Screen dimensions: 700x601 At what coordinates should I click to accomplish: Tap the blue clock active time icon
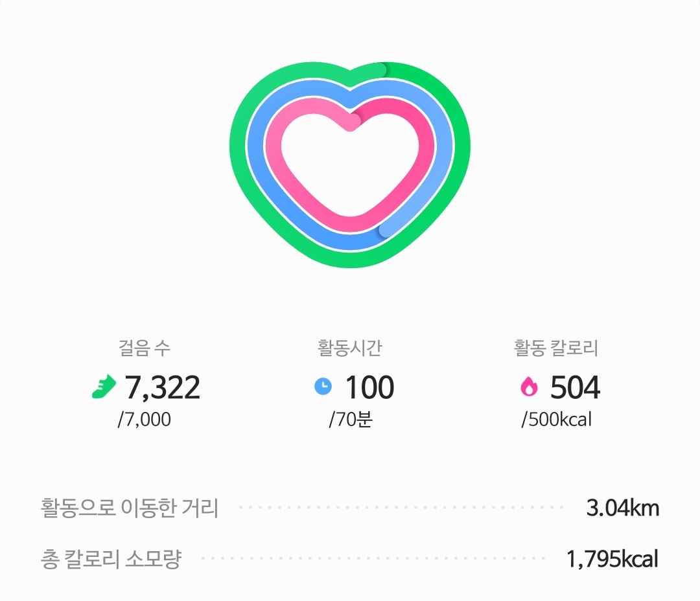coord(323,387)
